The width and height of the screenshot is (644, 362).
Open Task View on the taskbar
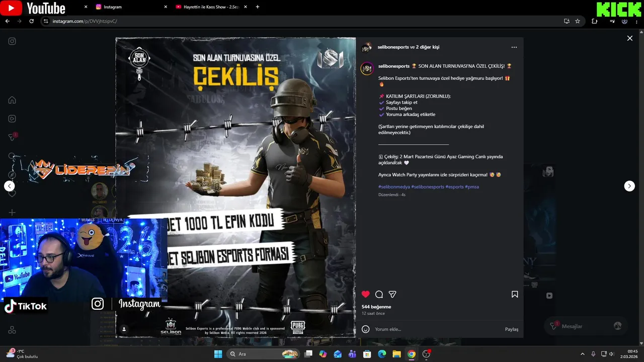(x=308, y=354)
